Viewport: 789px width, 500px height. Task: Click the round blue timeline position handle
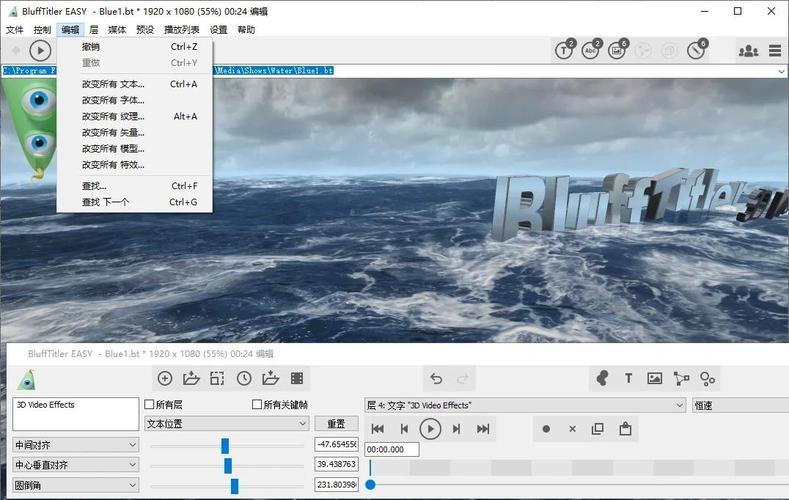370,484
